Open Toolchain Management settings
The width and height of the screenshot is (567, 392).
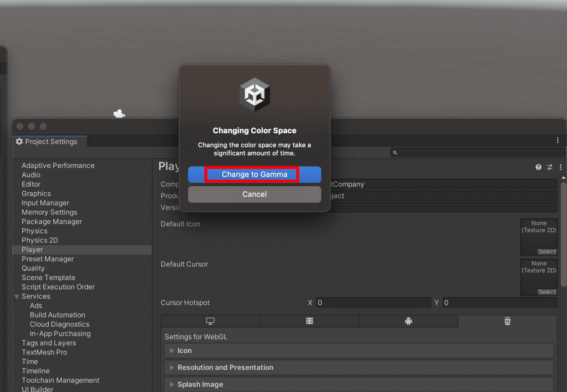(x=60, y=380)
